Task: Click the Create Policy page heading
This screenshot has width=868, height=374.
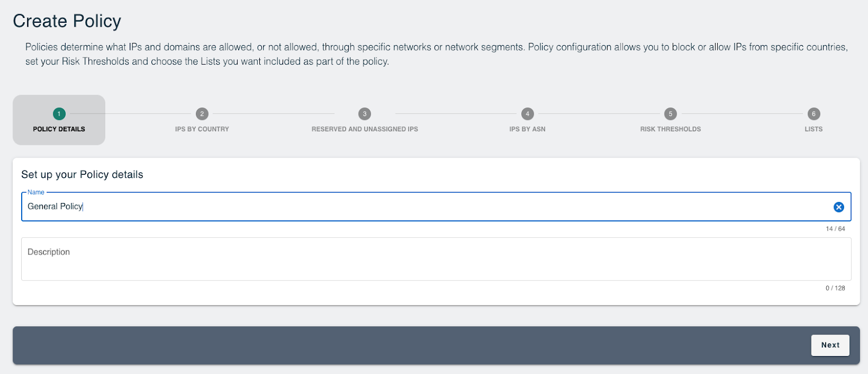Action: 67,21
